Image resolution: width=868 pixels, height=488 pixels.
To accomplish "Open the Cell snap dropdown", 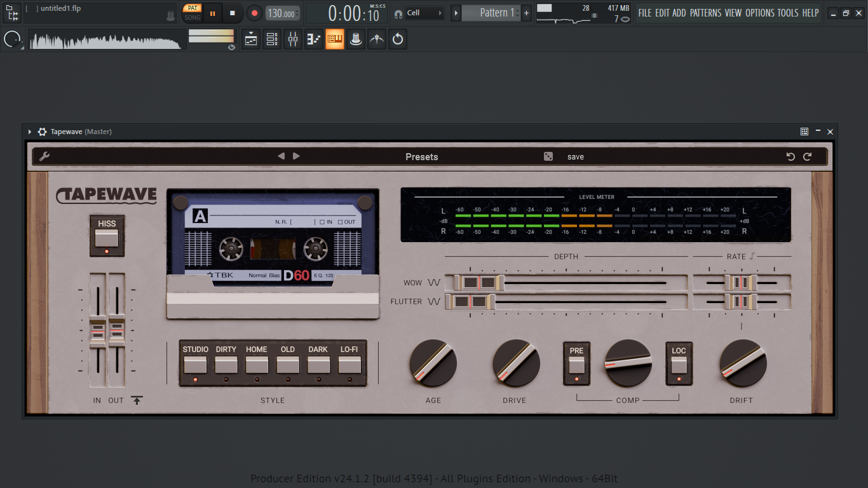I will pyautogui.click(x=424, y=13).
